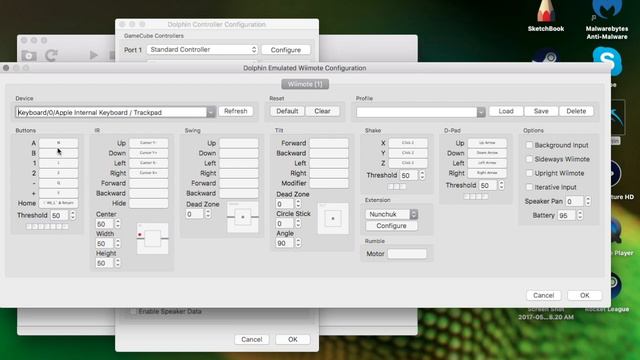The width and height of the screenshot is (640, 360).
Task: Select the Wiimote (1) tab
Action: tap(305, 84)
